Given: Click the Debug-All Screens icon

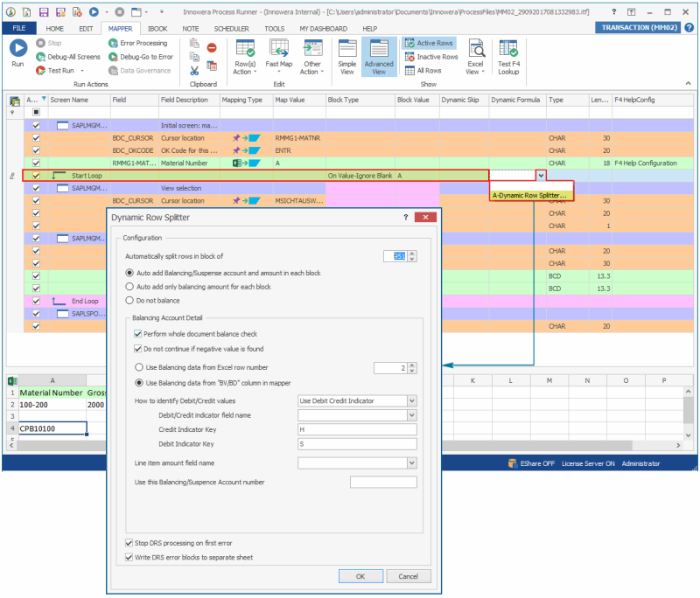Looking at the screenshot, I should pos(41,57).
